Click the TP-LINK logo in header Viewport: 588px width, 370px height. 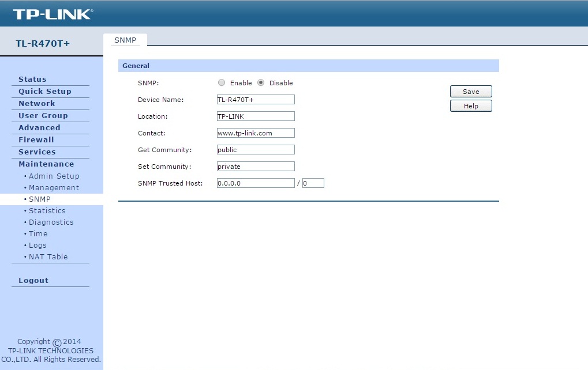pos(53,14)
